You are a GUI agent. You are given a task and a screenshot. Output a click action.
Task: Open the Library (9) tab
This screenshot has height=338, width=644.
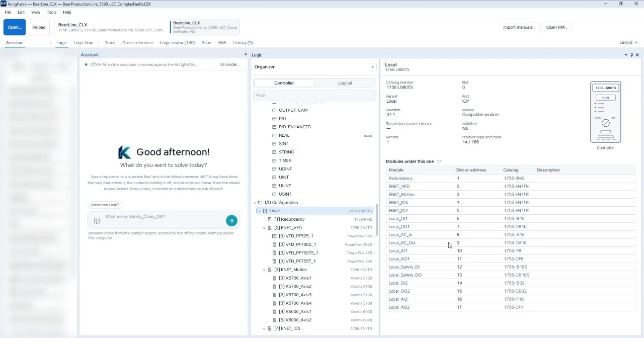pyautogui.click(x=243, y=43)
